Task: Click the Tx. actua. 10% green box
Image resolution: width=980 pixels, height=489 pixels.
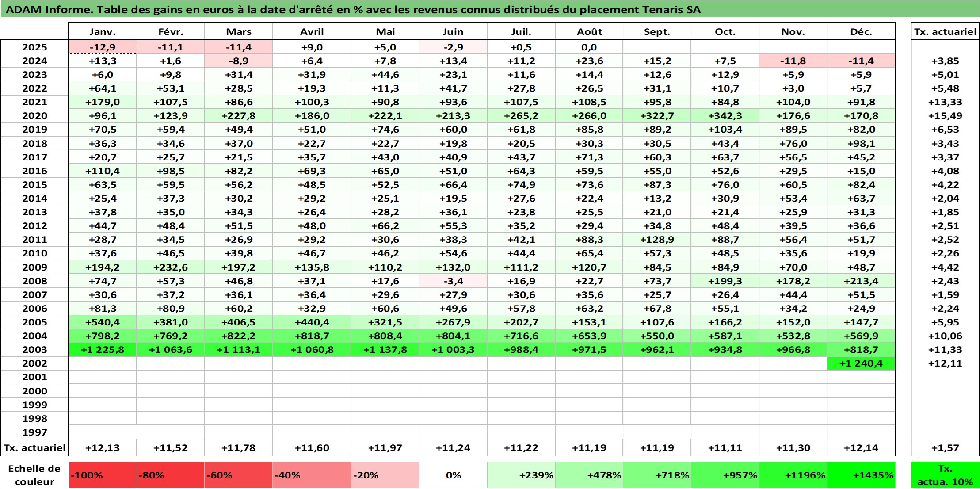Action: (945, 475)
